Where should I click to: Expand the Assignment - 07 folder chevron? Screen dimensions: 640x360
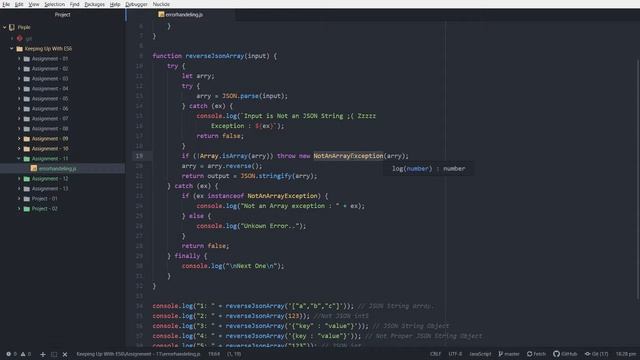19,119
